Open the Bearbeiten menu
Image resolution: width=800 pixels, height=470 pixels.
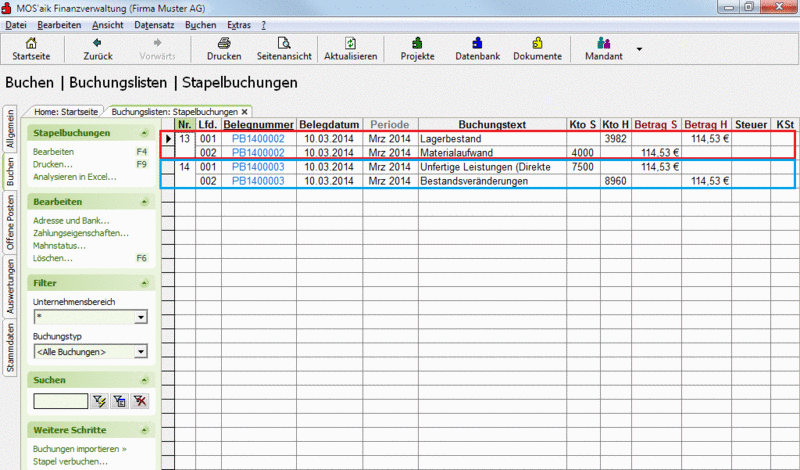click(x=59, y=25)
